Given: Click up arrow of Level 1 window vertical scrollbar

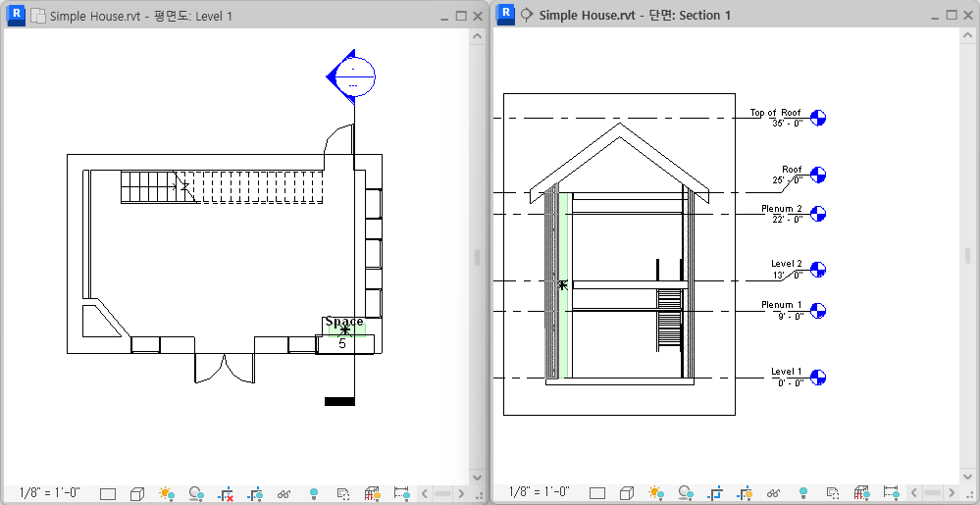Looking at the screenshot, I should [x=478, y=37].
